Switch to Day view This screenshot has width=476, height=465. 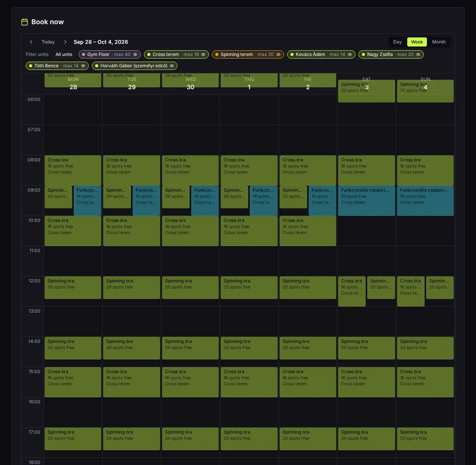(x=397, y=42)
